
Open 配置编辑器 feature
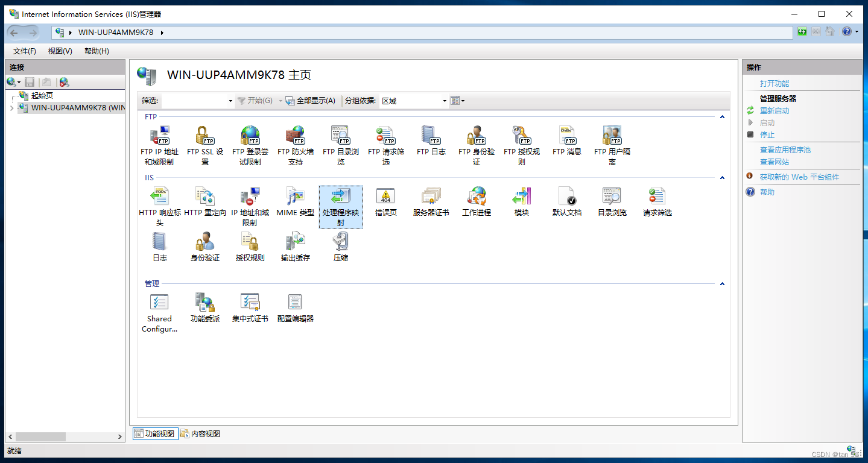[296, 308]
